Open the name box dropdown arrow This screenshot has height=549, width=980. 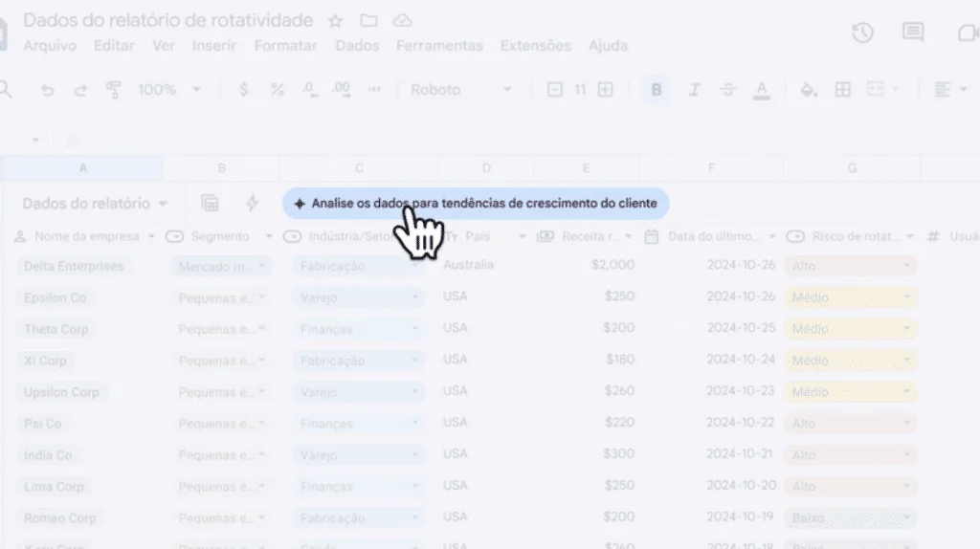(x=35, y=140)
